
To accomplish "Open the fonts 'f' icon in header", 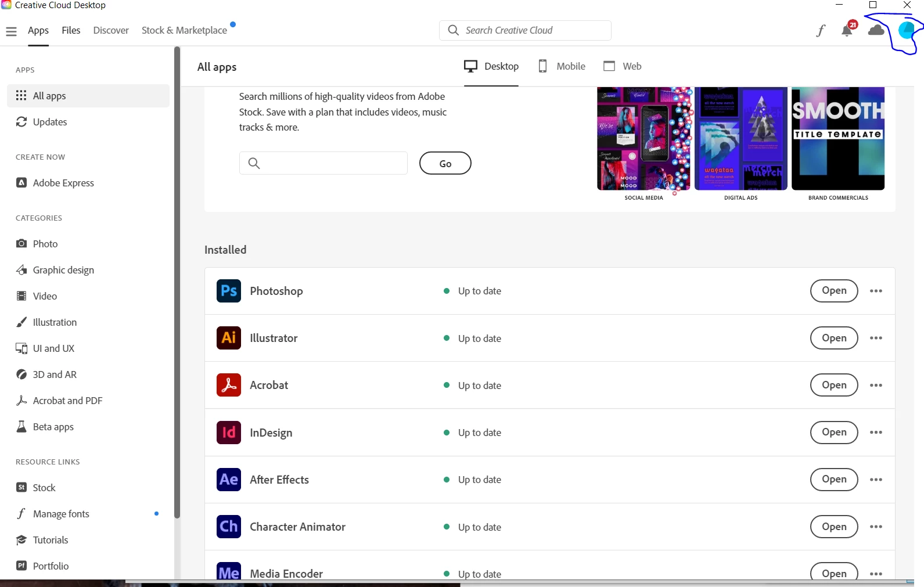I will [x=821, y=31].
